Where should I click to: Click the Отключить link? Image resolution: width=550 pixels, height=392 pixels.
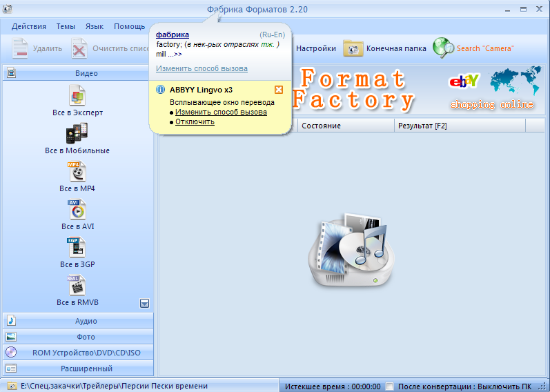click(195, 121)
